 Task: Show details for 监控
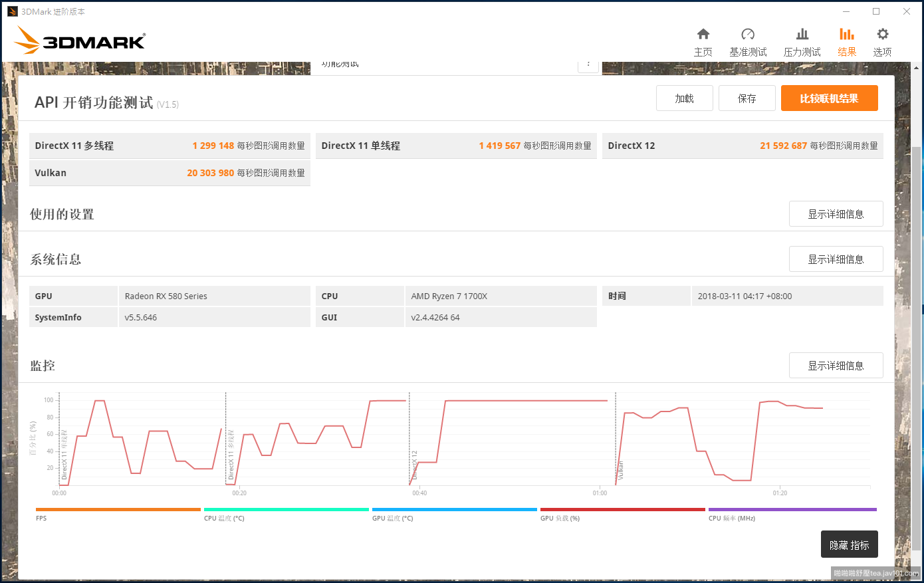click(x=836, y=366)
